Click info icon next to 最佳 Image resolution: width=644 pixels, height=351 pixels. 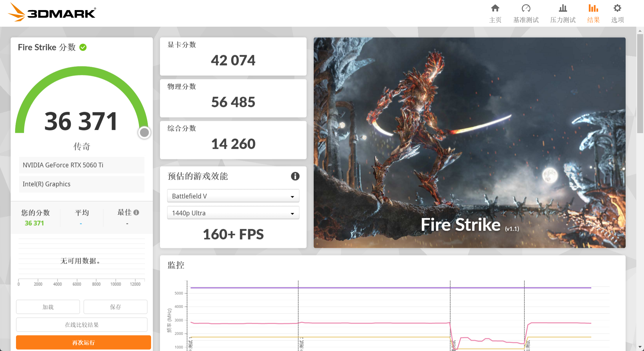click(x=136, y=212)
